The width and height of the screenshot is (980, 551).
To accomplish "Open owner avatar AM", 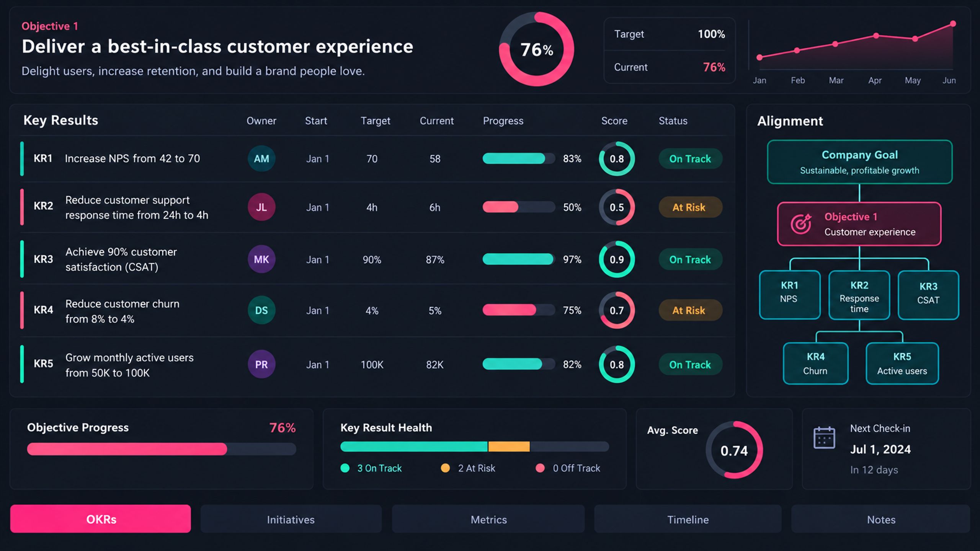I will (261, 158).
